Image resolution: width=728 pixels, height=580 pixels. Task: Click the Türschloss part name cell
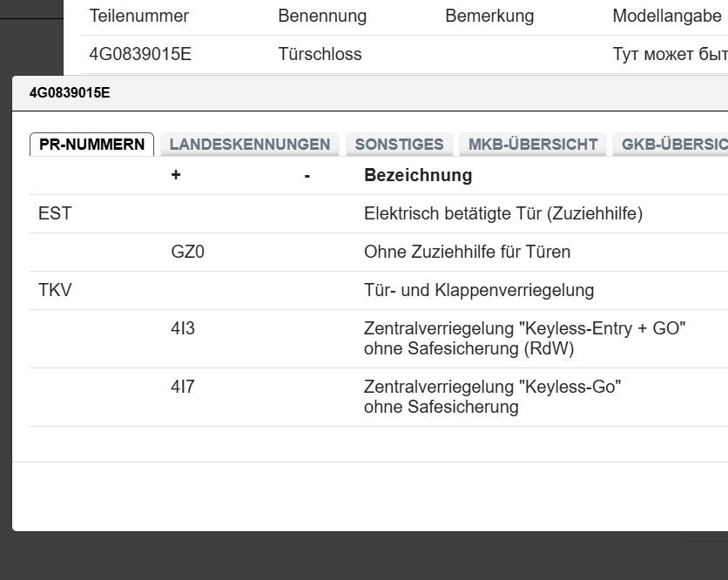coord(320,54)
